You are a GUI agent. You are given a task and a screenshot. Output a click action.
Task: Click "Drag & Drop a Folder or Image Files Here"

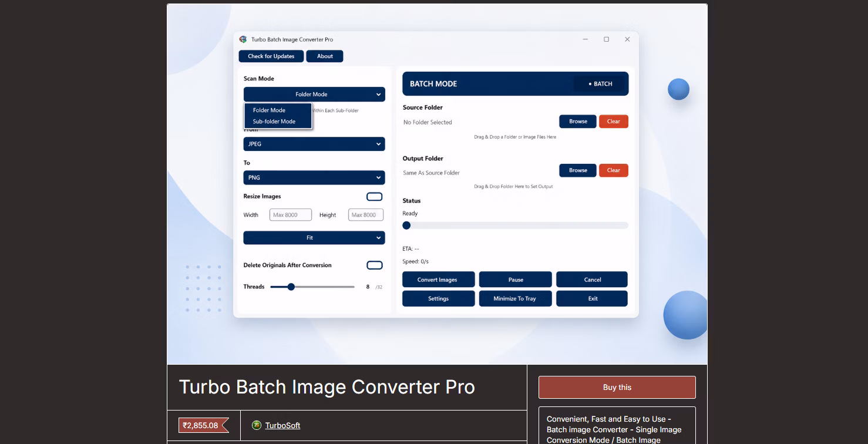coord(515,137)
